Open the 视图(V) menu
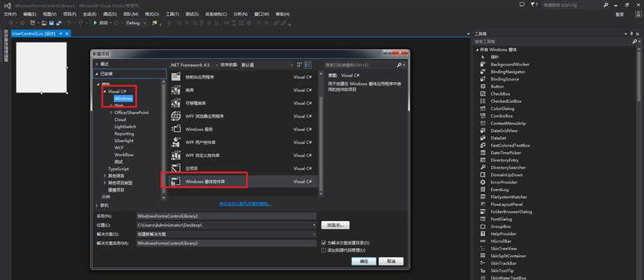 coord(49,14)
